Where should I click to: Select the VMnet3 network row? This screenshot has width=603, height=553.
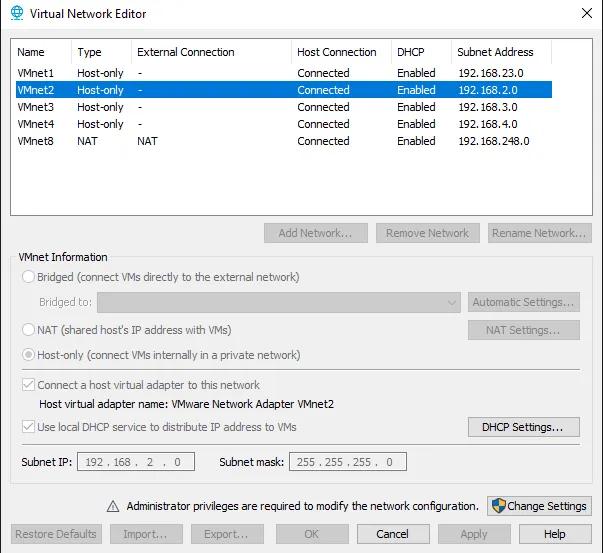coord(284,107)
